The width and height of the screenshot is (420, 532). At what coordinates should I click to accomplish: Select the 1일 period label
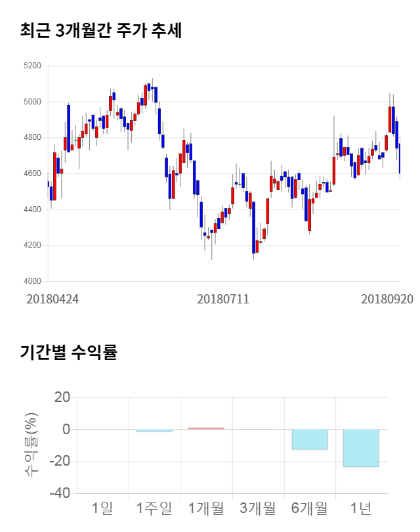pyautogui.click(x=102, y=508)
